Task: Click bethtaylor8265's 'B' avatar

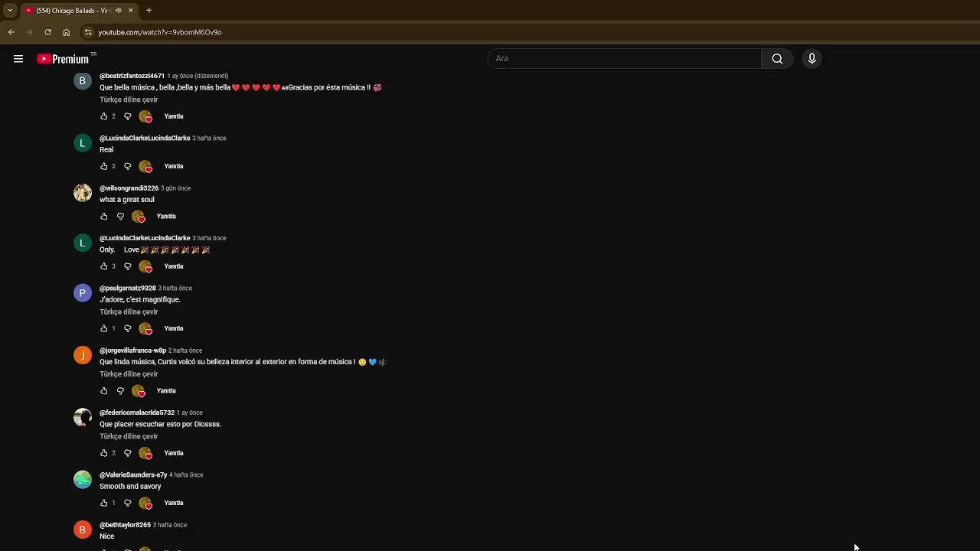Action: [x=83, y=530]
